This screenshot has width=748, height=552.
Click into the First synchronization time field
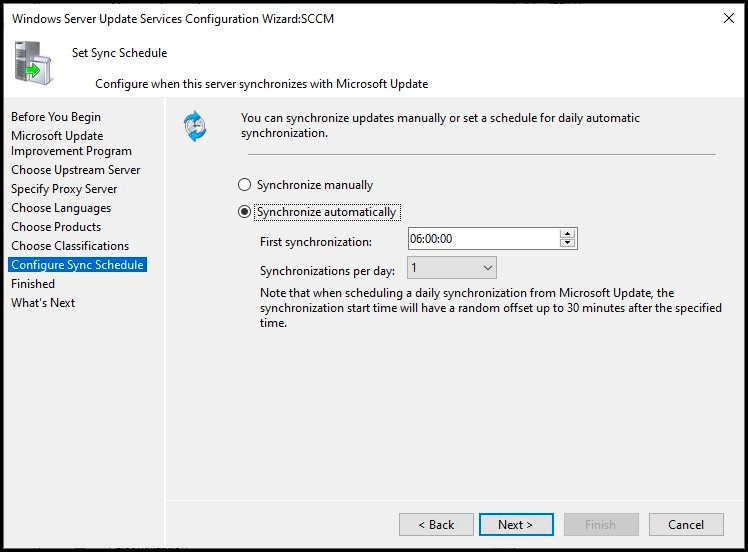[483, 239]
